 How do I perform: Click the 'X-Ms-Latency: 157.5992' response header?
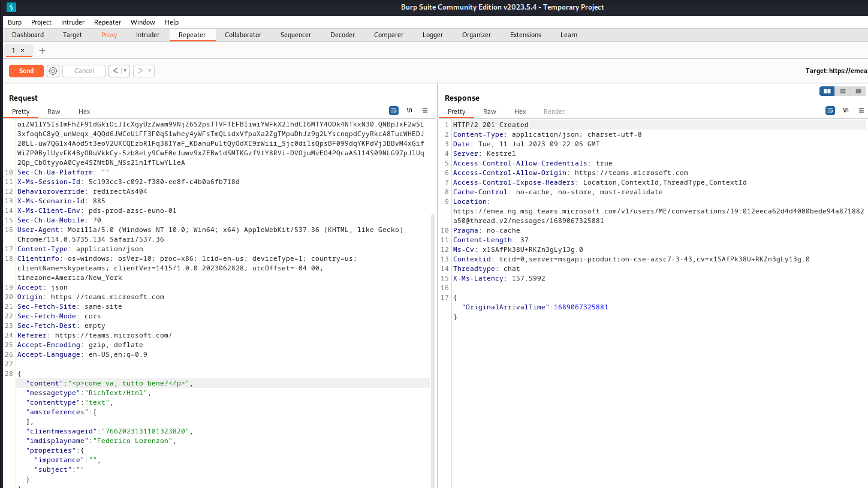(x=499, y=278)
